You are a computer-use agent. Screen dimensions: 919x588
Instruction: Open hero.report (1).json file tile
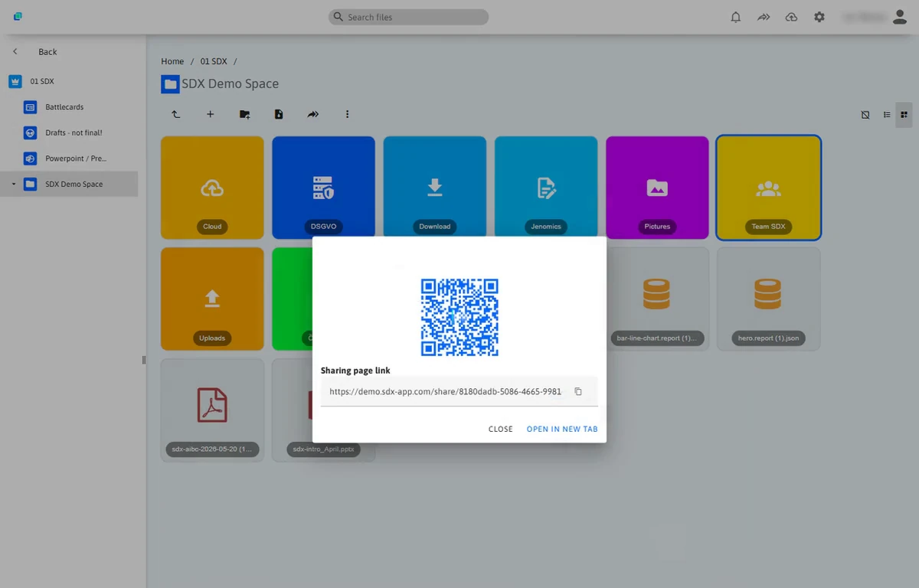coord(768,299)
